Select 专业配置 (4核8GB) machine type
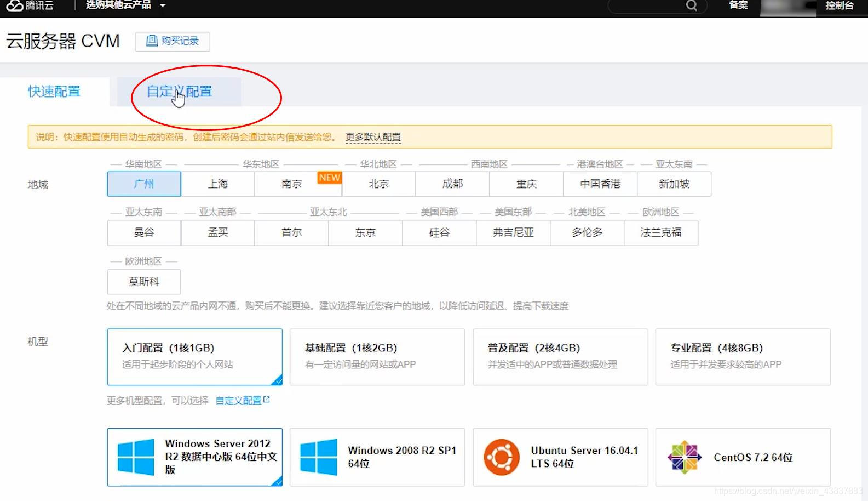 [x=743, y=357]
